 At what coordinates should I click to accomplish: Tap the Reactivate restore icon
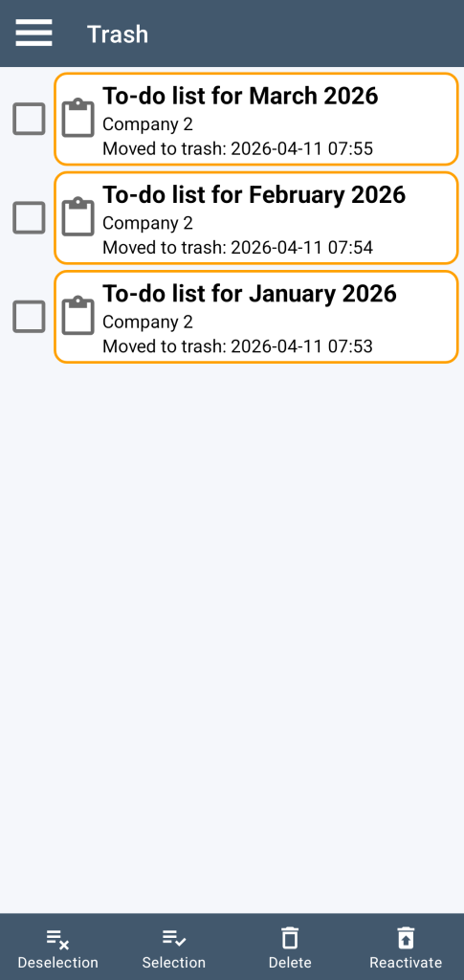pos(406,938)
